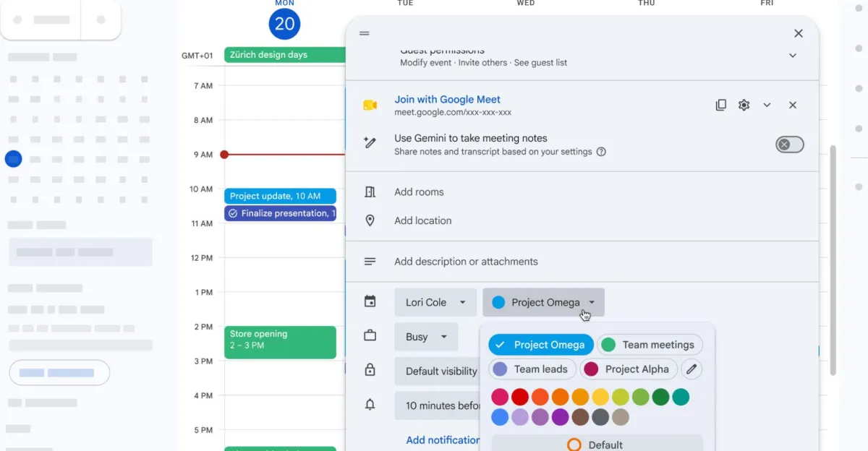Pick the vivid purple color swatch
Screen dimensions: 868x451
coord(560,417)
